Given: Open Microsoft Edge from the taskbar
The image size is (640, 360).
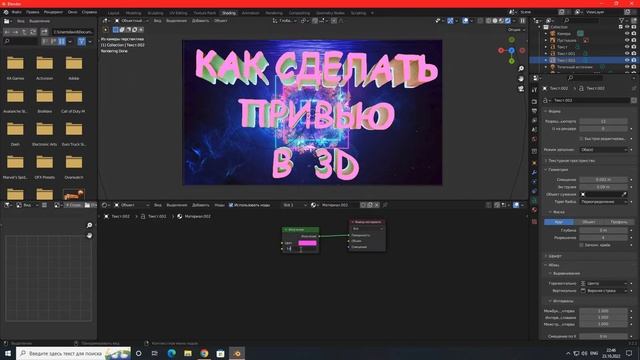Looking at the screenshot, I should 171,353.
